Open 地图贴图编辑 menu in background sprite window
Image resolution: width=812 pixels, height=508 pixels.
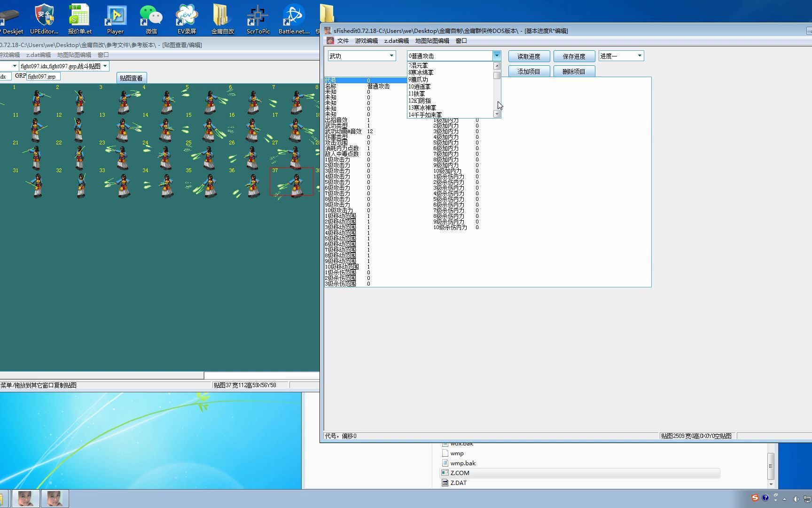click(74, 55)
